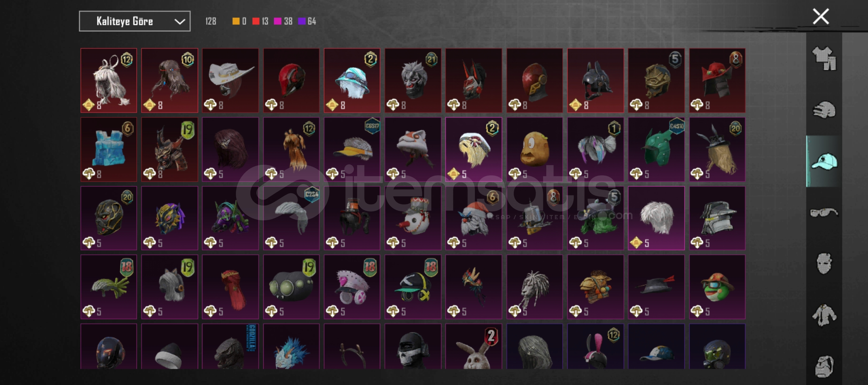Pick the Santa hat beard item
The height and width of the screenshot is (385, 868).
pyautogui.click(x=474, y=218)
